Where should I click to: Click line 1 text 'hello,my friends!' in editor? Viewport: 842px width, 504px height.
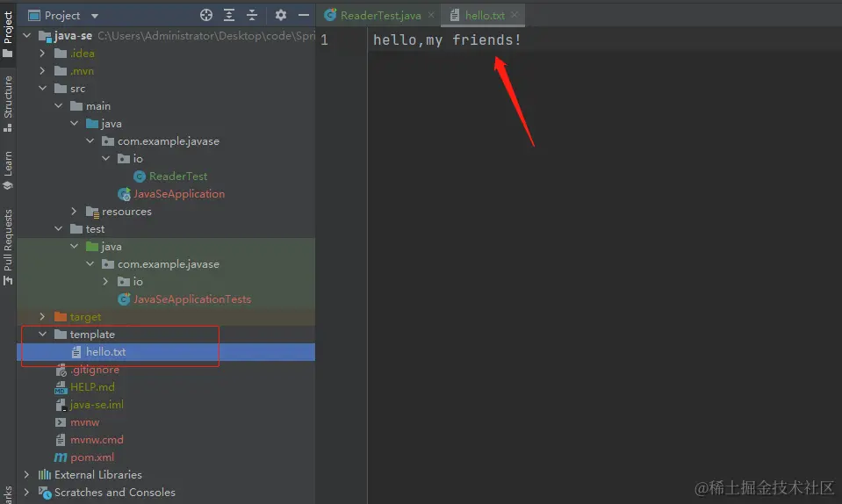point(447,40)
